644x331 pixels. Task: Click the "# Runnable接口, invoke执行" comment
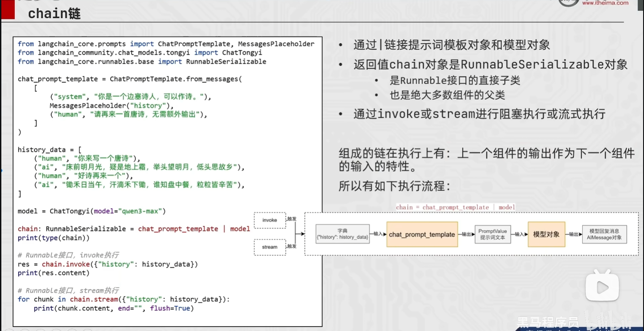pos(68,255)
